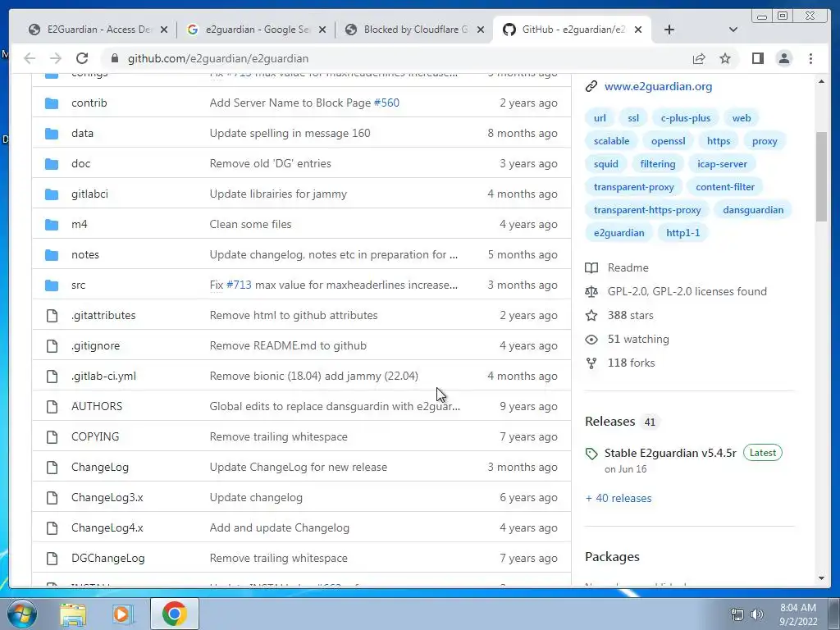Open Stable E2guardian v5.4.5r release
This screenshot has height=630, width=840.
670,453
